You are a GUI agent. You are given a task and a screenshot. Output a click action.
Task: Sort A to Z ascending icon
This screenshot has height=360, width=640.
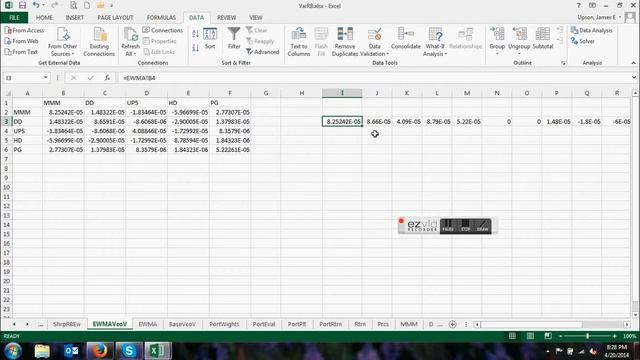click(195, 34)
